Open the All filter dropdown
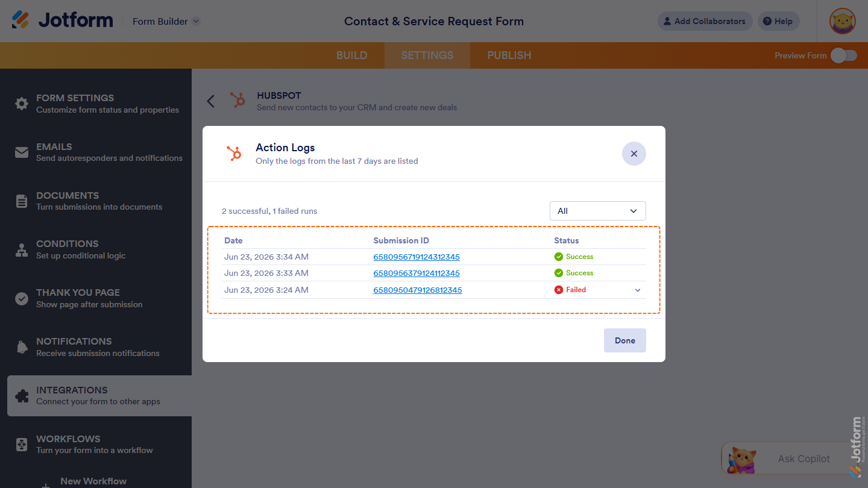 (598, 211)
